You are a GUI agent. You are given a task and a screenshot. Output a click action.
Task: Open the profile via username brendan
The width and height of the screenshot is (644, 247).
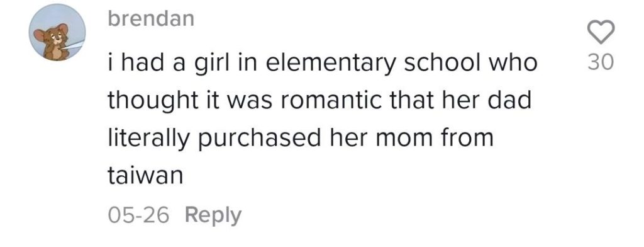pyautogui.click(x=151, y=19)
